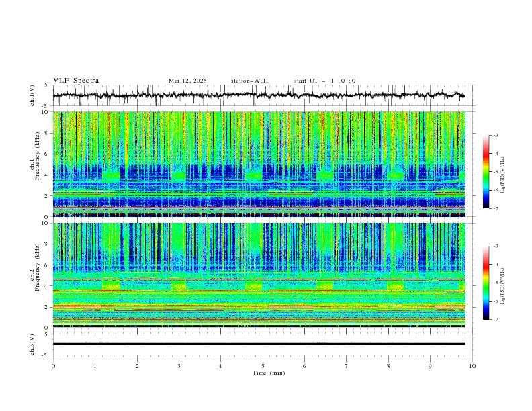Image resolution: width=532 pixels, height=411 pixels.
Task: Click the ch.1 spectrogram color bar
Action: point(486,172)
